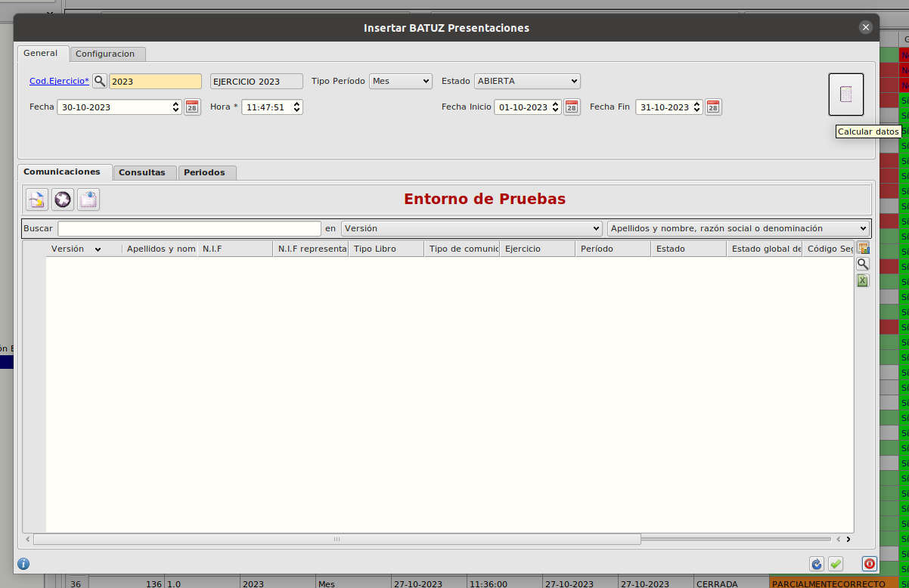This screenshot has width=909, height=588.
Task: Click the Código Seguro column header
Action: point(829,249)
